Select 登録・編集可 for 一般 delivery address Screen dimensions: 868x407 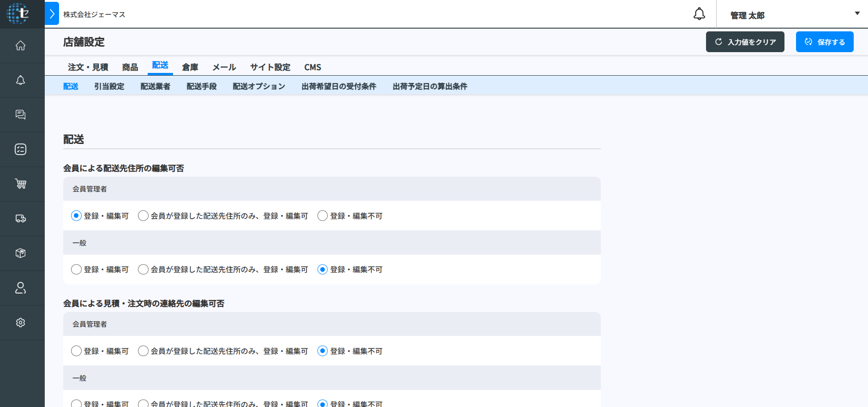click(76, 269)
